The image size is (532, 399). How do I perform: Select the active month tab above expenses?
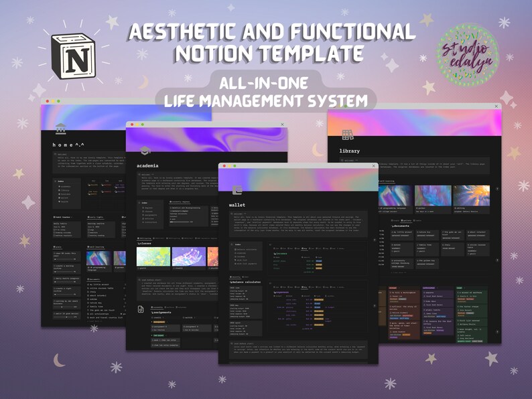pos(305,287)
